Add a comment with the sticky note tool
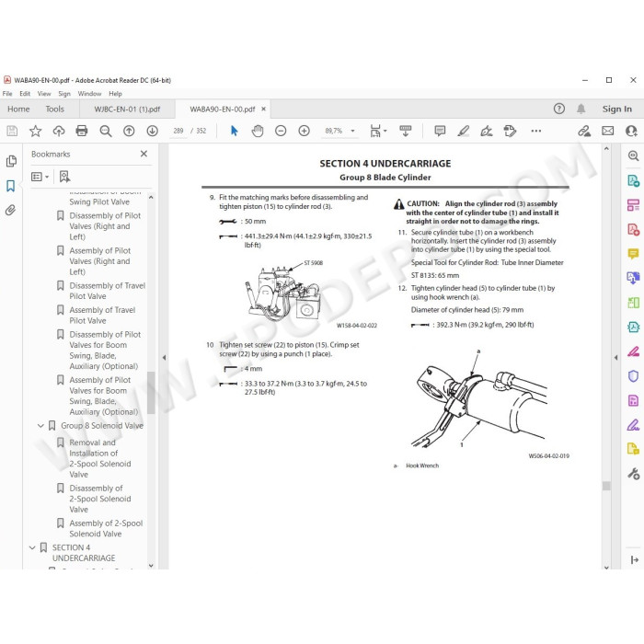The image size is (644, 644). coord(440,131)
